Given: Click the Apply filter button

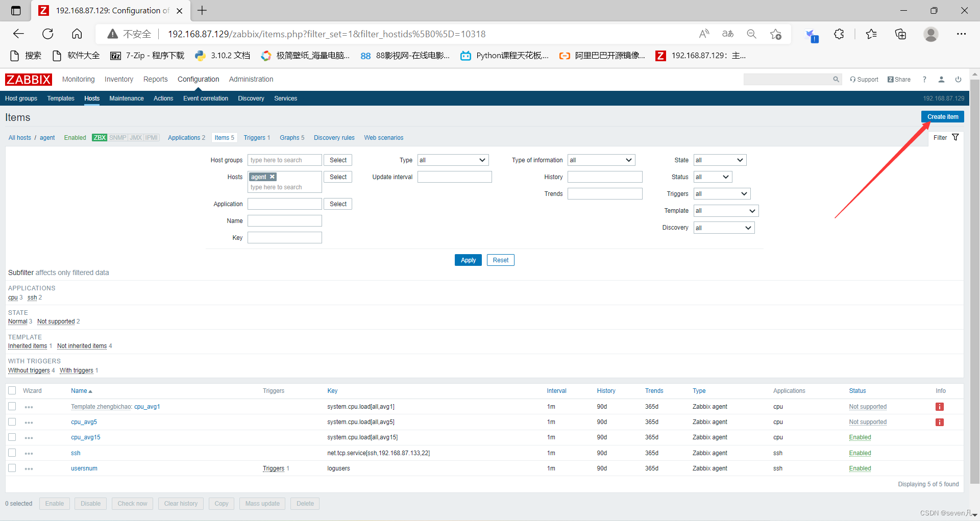Looking at the screenshot, I should pyautogui.click(x=468, y=260).
